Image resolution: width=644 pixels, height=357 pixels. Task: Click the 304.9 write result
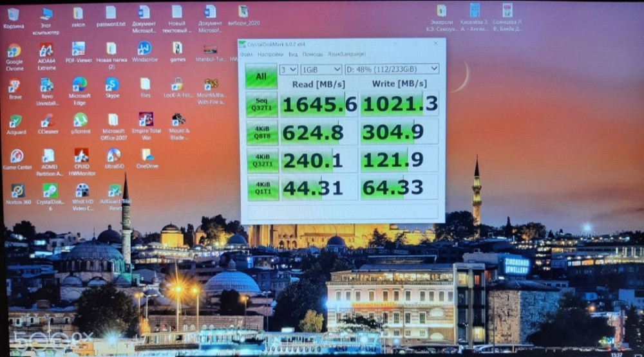(x=400, y=132)
